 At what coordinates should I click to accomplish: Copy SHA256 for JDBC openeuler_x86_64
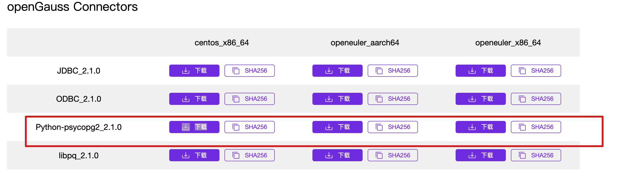click(x=536, y=71)
